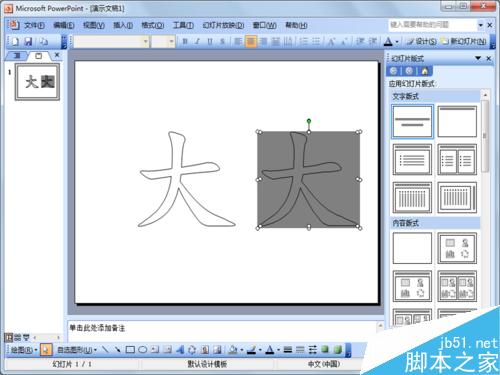Click the notes field 单击此处添加备注

click(97, 328)
